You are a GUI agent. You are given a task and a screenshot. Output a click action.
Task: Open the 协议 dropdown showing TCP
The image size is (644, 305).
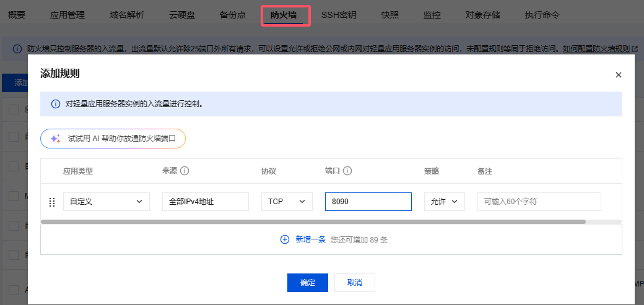[x=287, y=202]
